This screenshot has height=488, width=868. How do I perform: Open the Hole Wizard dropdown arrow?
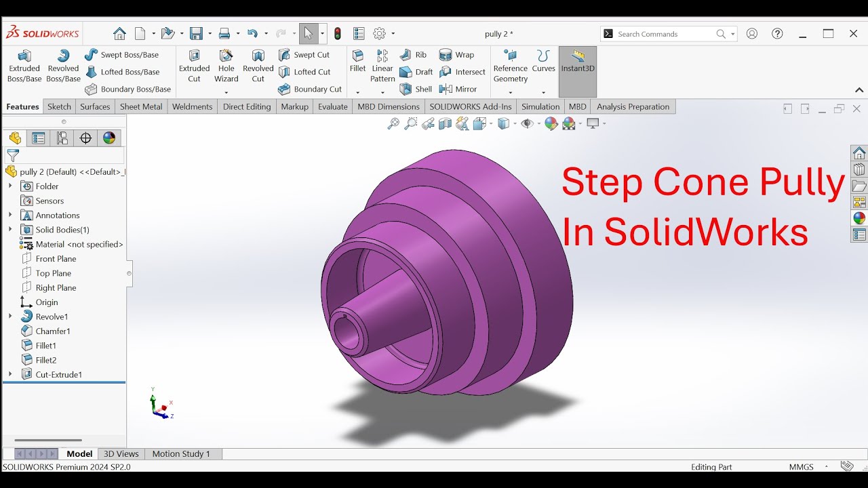click(x=226, y=93)
